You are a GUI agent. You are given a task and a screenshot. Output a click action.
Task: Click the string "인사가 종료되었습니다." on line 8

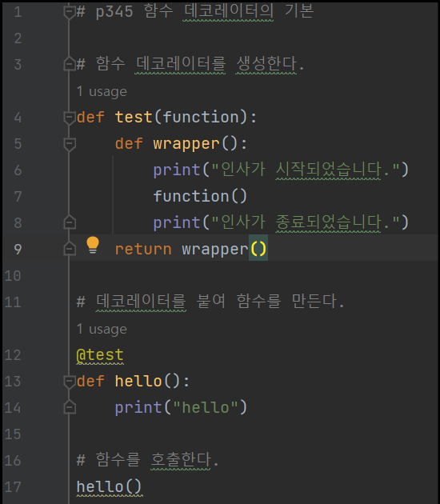coord(306,222)
